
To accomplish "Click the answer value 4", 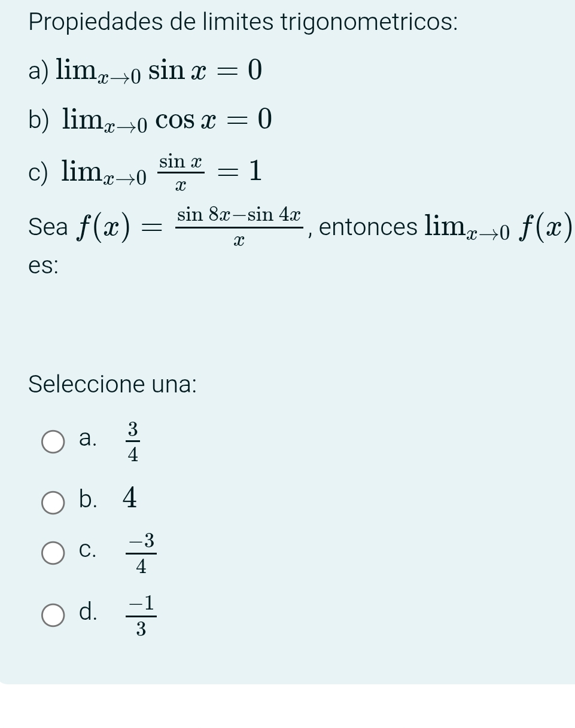I will coord(130,498).
